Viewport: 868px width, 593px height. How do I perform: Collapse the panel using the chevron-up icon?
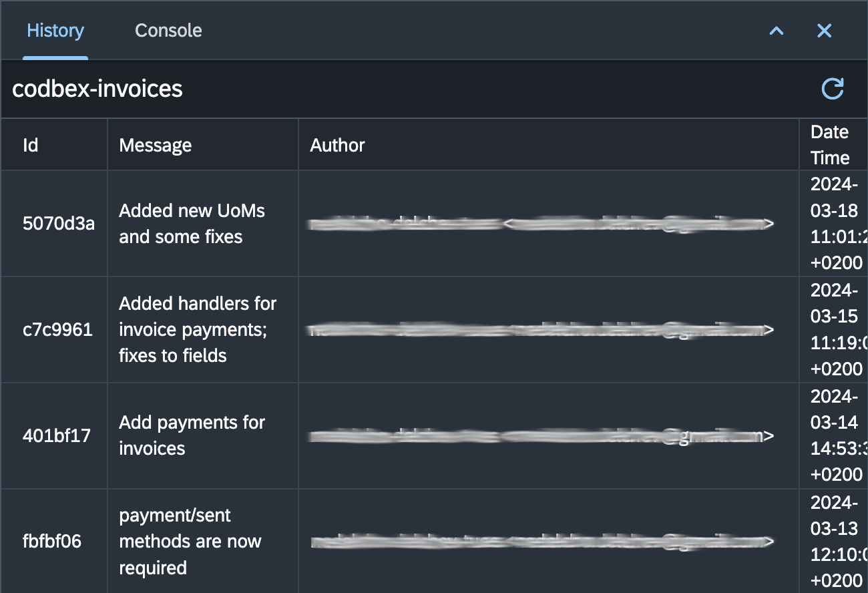[776, 31]
